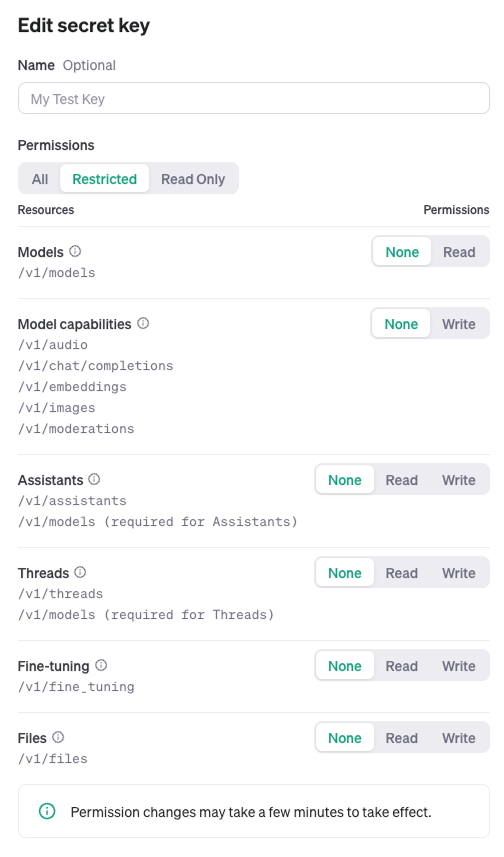Select the Restricted permissions tab

point(104,179)
